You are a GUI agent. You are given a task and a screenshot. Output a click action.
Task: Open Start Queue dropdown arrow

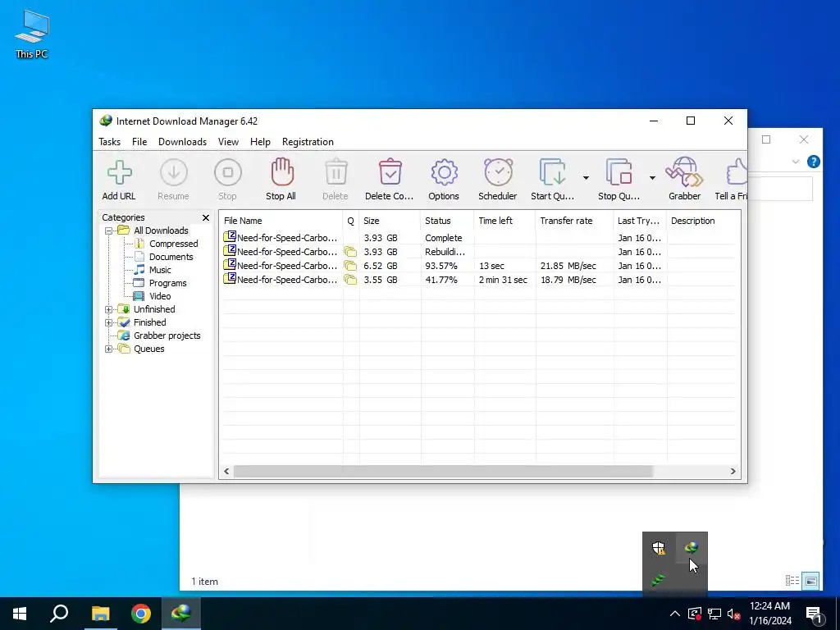click(586, 177)
